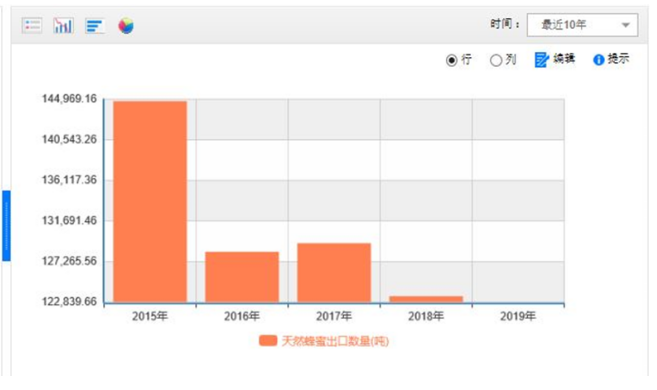Select the horizontal bar chart icon
Screen dimensions: 657x390
point(95,26)
